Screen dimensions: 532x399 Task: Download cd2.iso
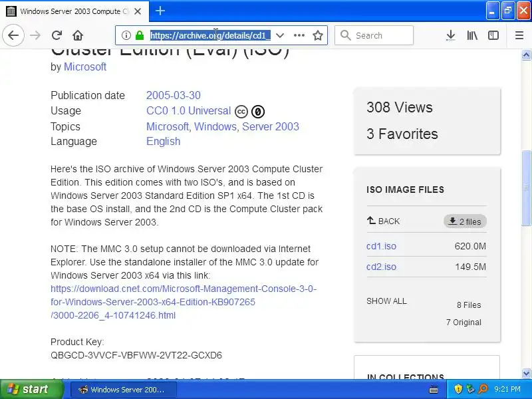(381, 267)
